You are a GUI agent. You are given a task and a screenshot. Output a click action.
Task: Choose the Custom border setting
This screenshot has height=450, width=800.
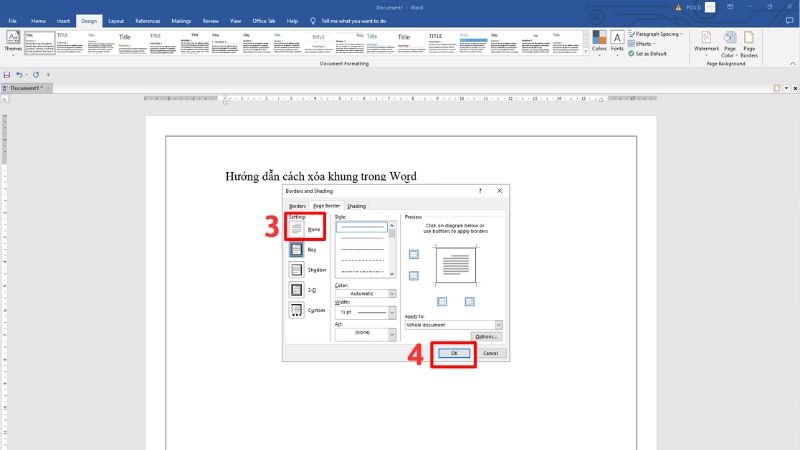[x=298, y=310]
